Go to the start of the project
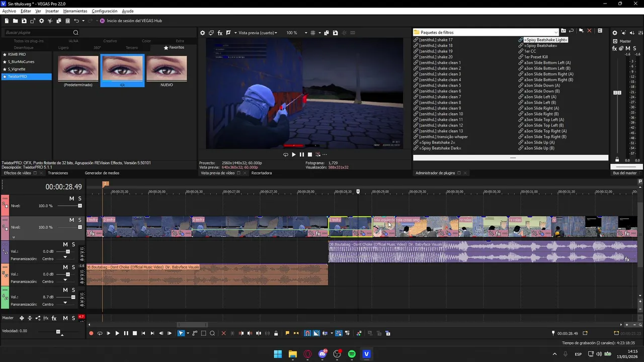644x362 pixels. [x=143, y=333]
